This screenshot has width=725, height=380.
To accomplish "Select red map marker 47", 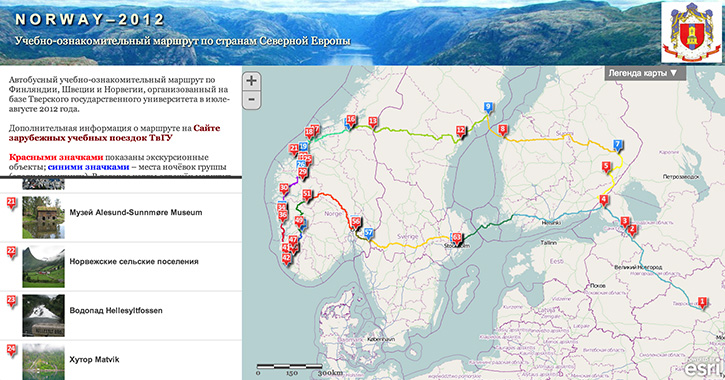I will (x=293, y=241).
